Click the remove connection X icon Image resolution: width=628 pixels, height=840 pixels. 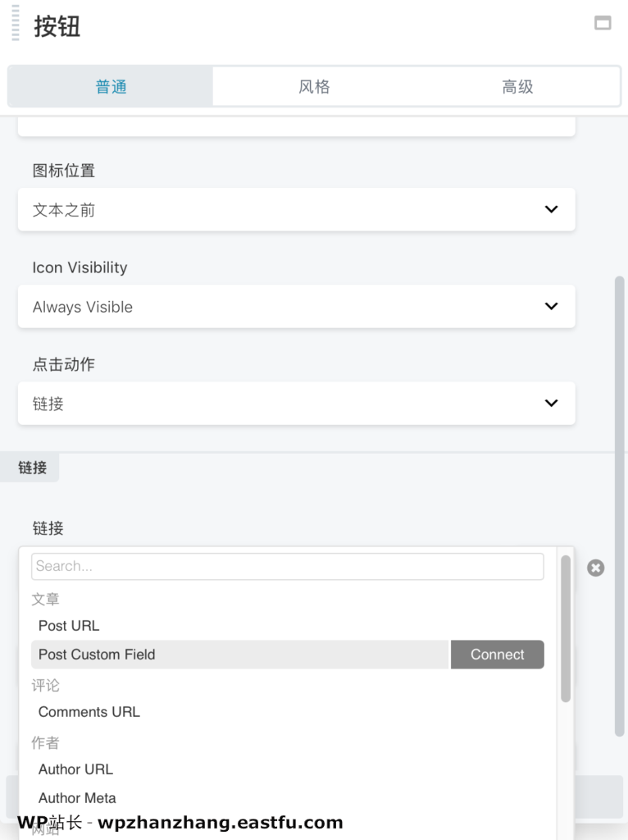pos(596,568)
